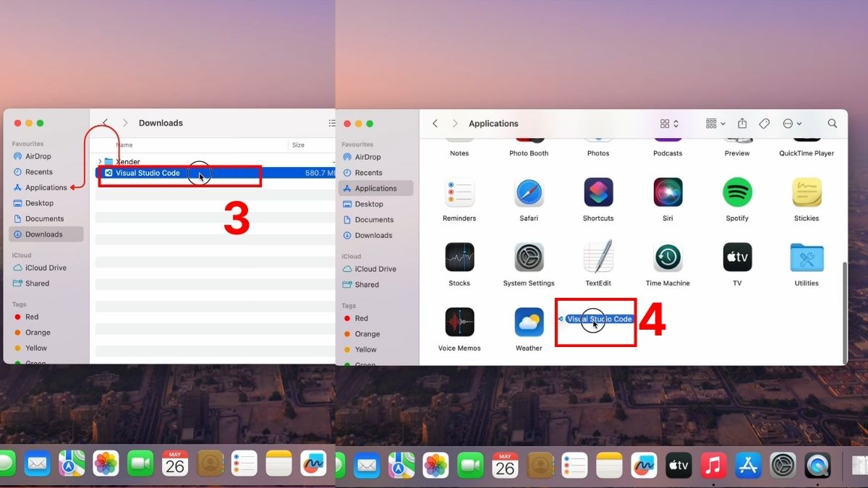
Task: Activate the search magnifier
Action: click(x=832, y=124)
